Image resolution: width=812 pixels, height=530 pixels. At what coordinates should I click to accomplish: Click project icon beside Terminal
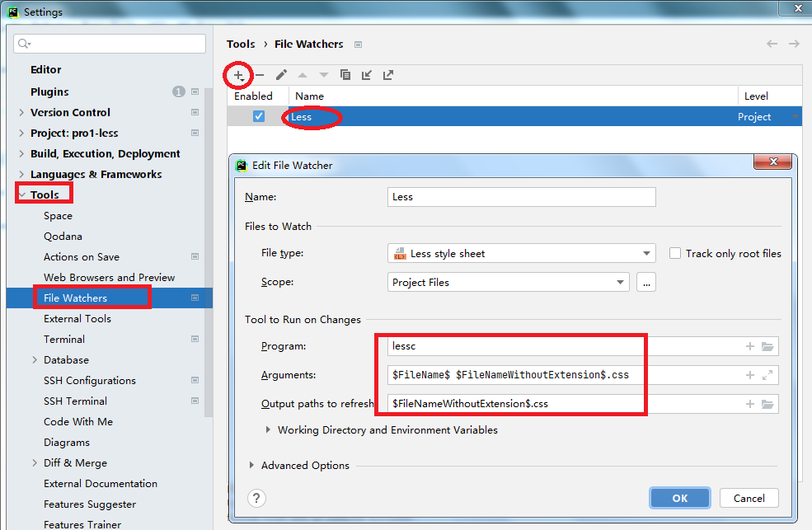tap(195, 339)
